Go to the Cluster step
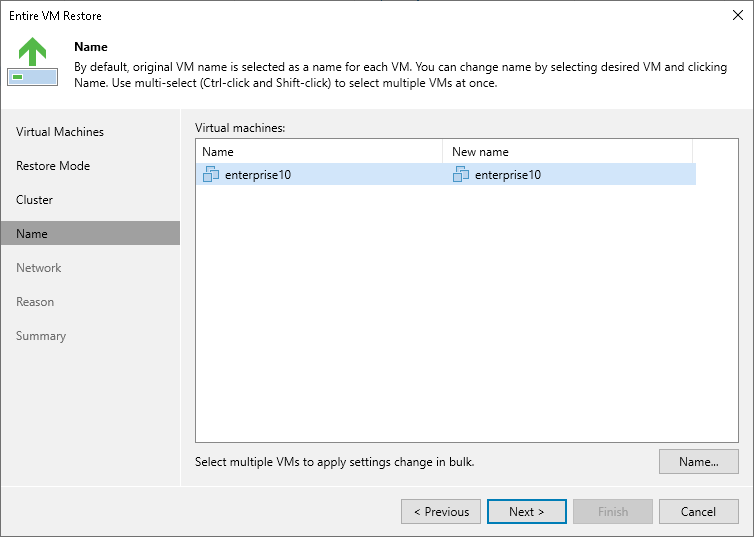This screenshot has height=537, width=754. (34, 200)
